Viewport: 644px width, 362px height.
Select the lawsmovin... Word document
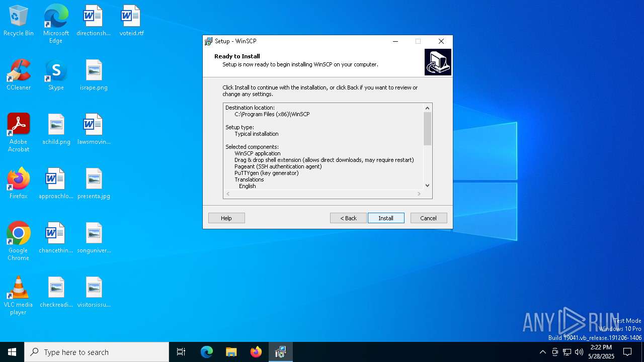click(x=94, y=130)
